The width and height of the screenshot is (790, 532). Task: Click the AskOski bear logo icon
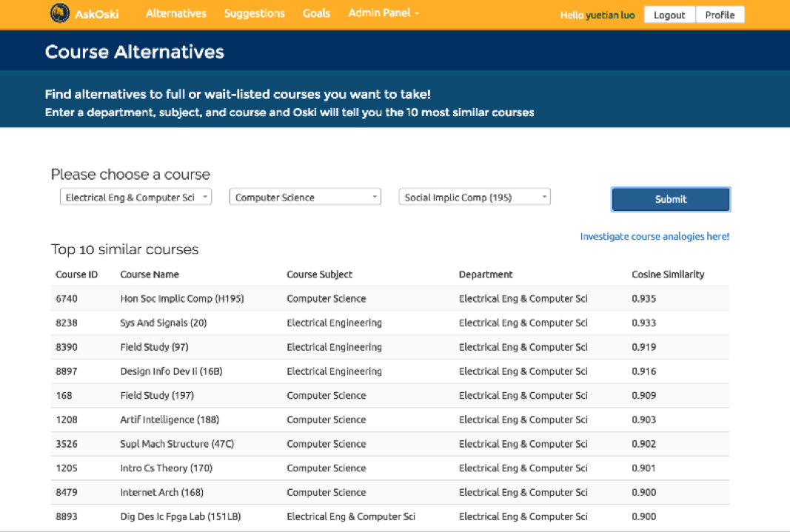(x=60, y=13)
